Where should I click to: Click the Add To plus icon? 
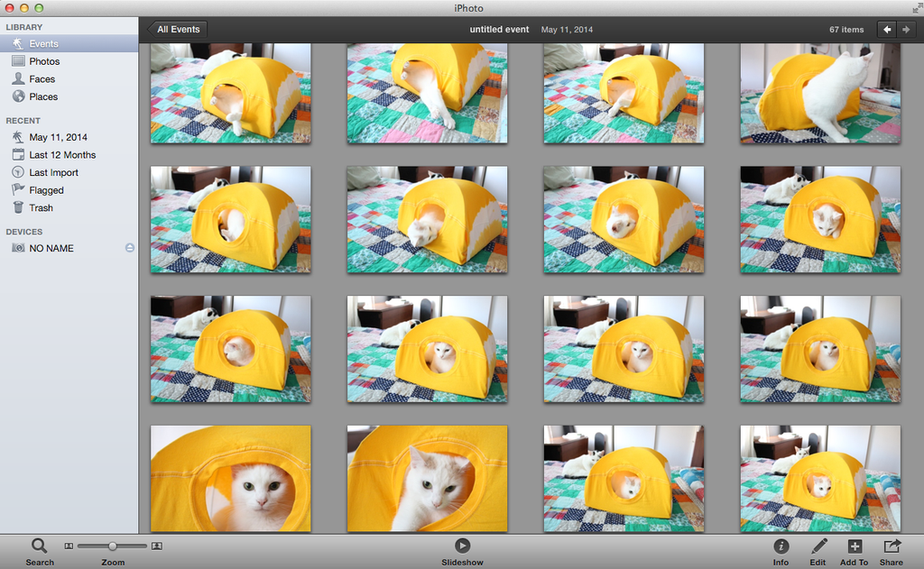(x=855, y=546)
